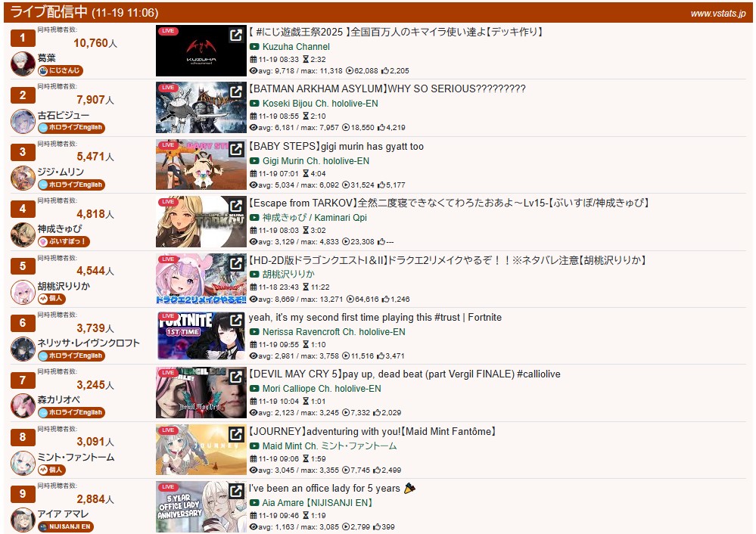This screenshot has width=756, height=534.
Task: Click 葛葉 round avatar icon
Action: (x=23, y=64)
